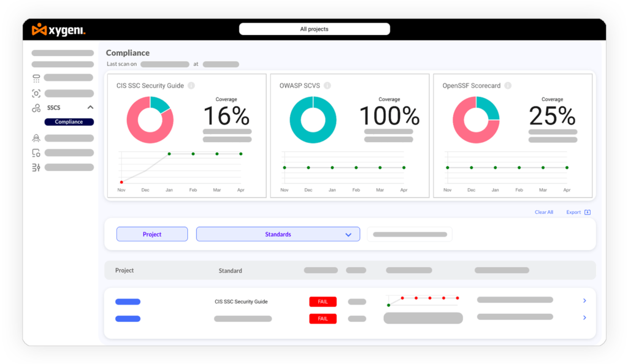Expand the CIS SSC Security Guide row
Viewport: 628px width, 364px height.
point(584,300)
